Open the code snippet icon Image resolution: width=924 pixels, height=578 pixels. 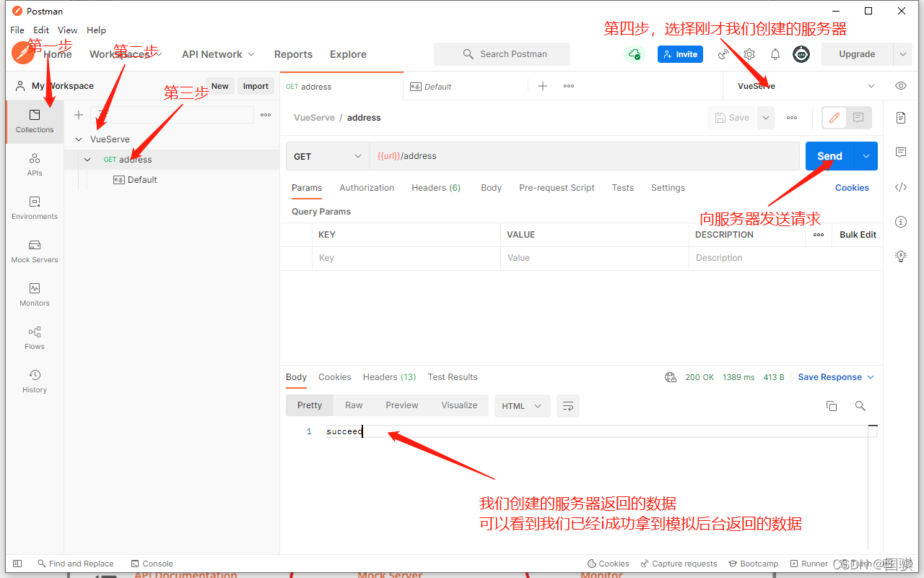tap(901, 187)
